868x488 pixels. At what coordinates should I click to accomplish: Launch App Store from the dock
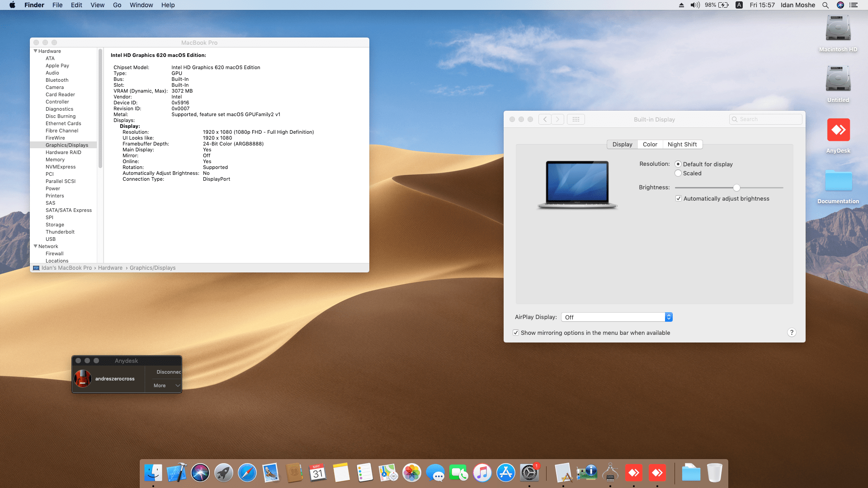point(505,473)
